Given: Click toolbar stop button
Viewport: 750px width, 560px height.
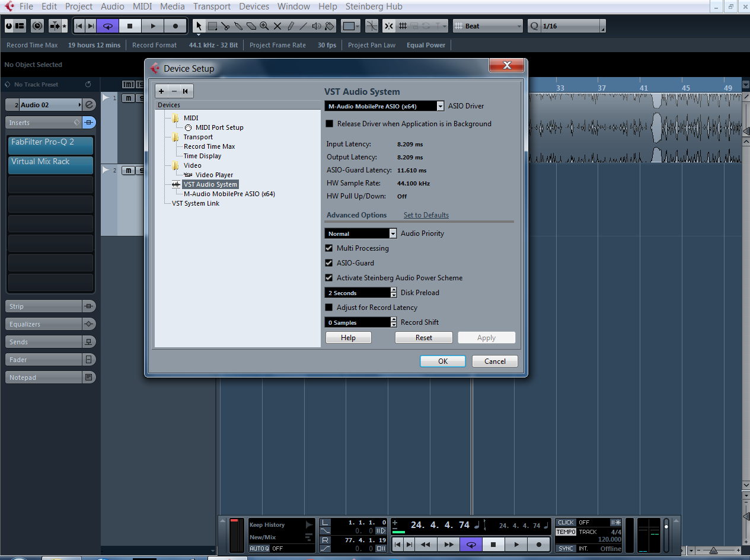Looking at the screenshot, I should 130,26.
